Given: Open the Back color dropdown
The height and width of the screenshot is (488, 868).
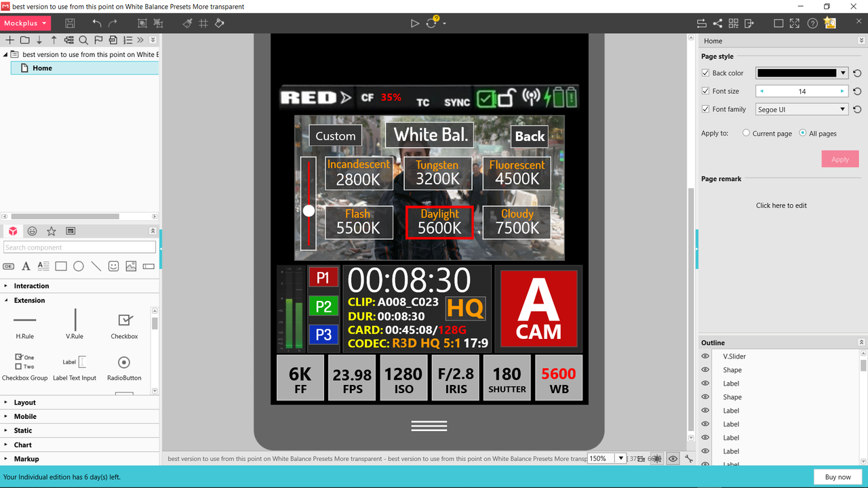Looking at the screenshot, I should click(843, 73).
